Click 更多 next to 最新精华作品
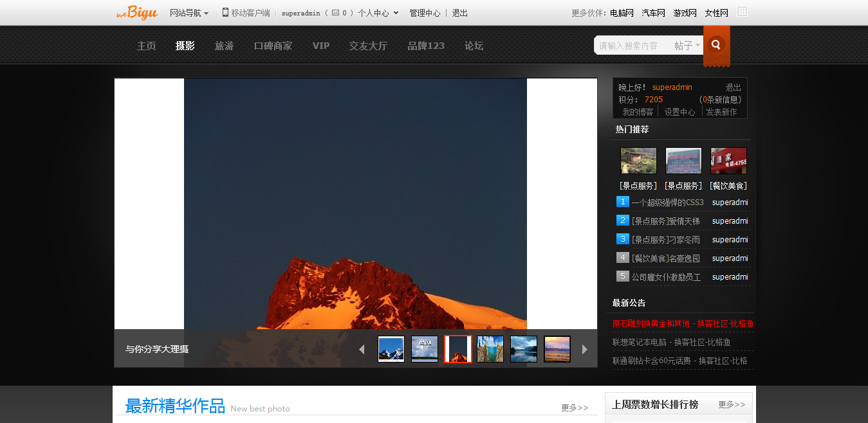 coord(574,408)
